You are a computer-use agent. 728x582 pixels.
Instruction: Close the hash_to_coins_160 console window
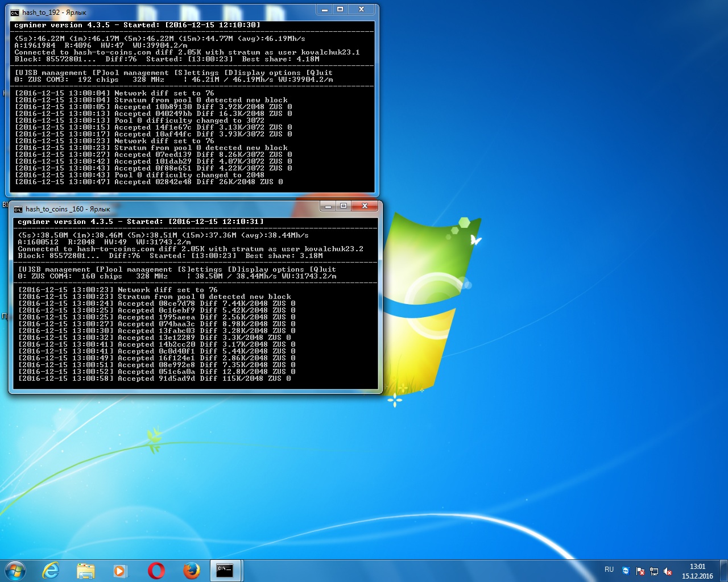coord(365,206)
